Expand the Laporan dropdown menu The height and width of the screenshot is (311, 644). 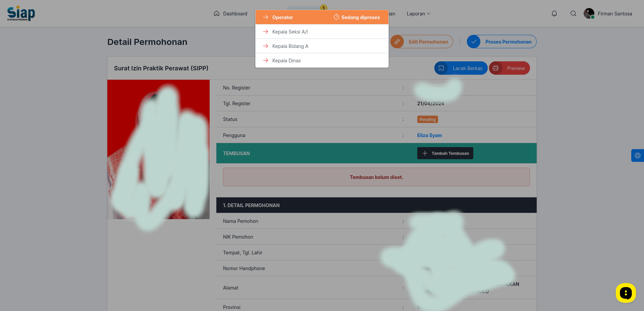pyautogui.click(x=418, y=14)
